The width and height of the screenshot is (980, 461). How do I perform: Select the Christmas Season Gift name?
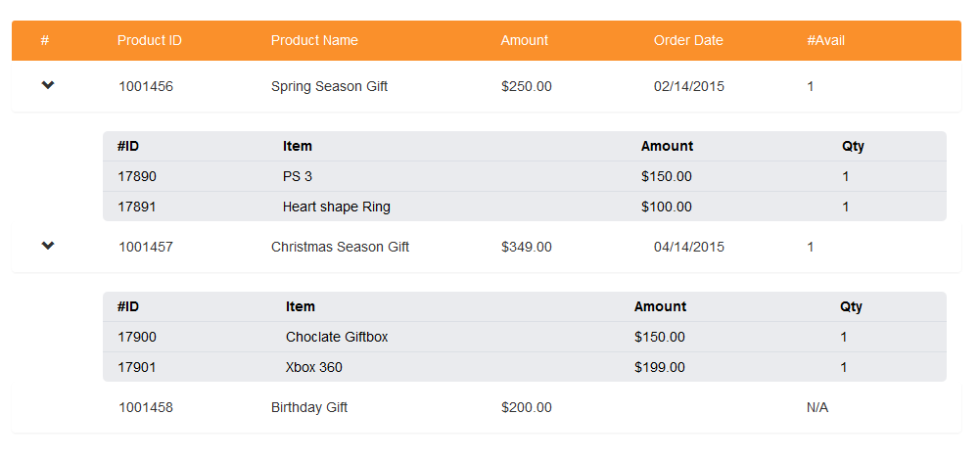pos(340,247)
